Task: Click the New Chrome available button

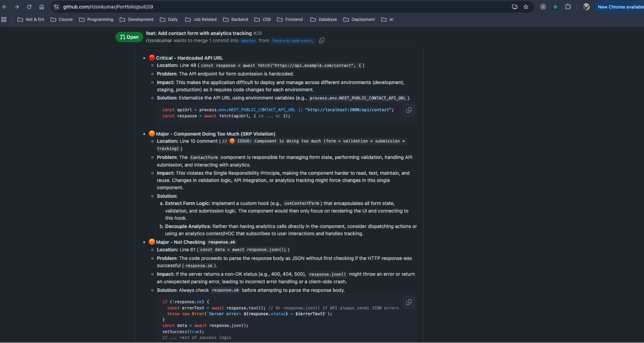Action: pos(620,7)
